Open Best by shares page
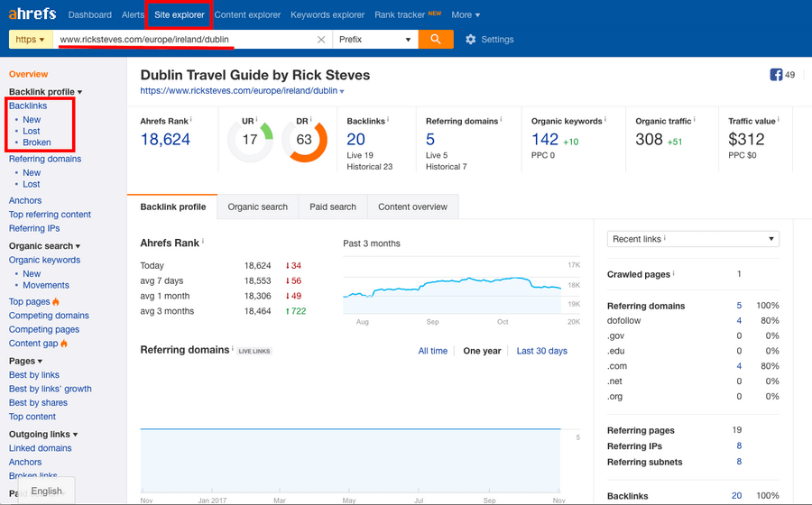Viewport: 812px width, 505px height. pyautogui.click(x=38, y=402)
